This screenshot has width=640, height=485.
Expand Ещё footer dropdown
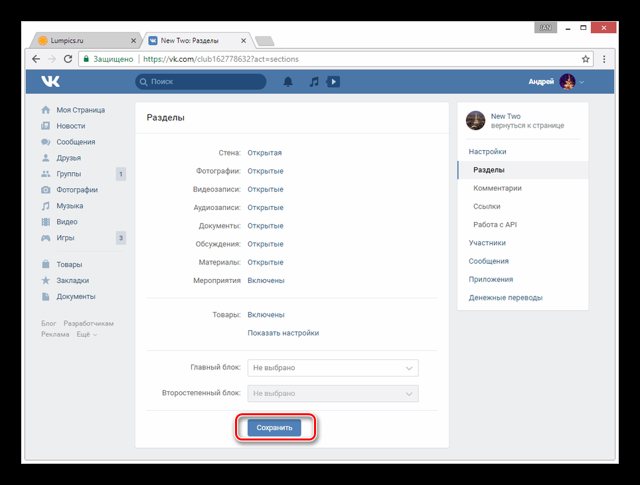pyautogui.click(x=87, y=334)
